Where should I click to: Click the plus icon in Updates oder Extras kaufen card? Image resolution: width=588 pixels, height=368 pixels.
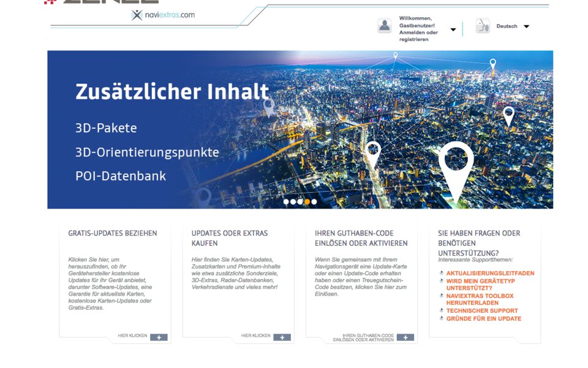(282, 337)
